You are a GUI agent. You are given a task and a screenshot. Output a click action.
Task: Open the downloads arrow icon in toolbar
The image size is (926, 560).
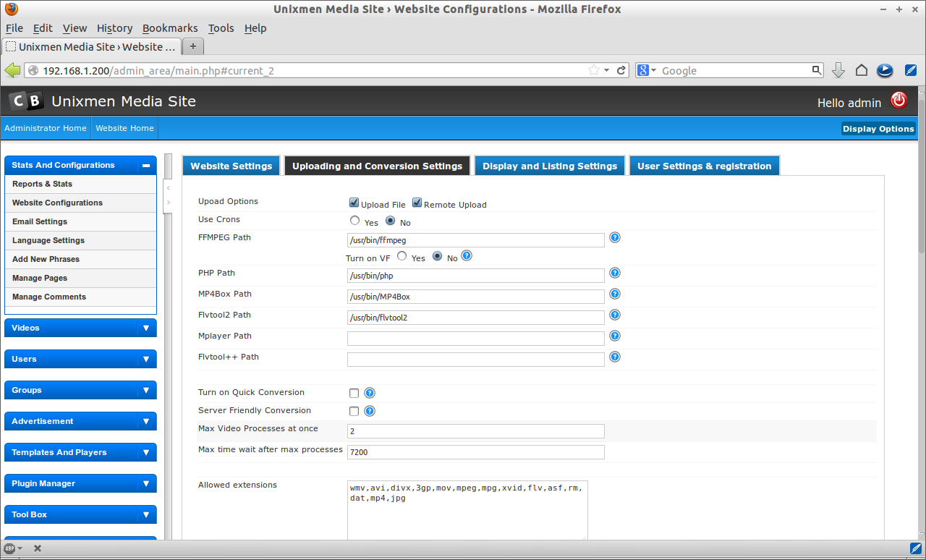click(838, 70)
